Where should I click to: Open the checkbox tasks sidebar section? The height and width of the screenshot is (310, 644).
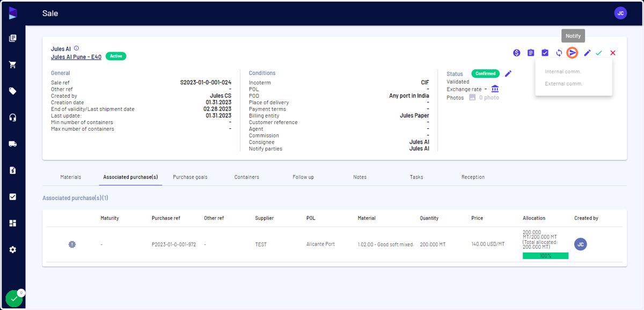click(13, 197)
